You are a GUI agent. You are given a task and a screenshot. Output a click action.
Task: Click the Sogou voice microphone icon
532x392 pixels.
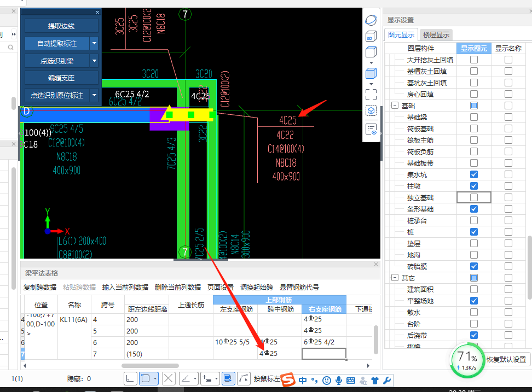[x=339, y=381]
